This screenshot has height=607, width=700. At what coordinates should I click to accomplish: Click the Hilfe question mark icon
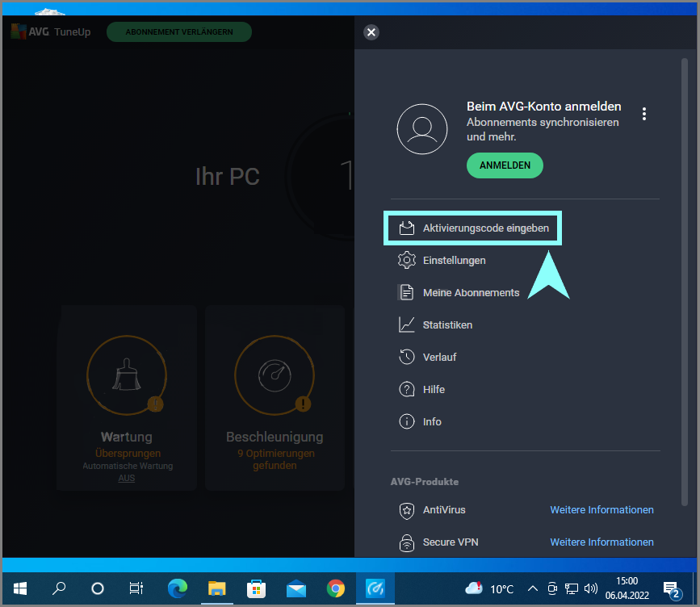[x=407, y=389]
